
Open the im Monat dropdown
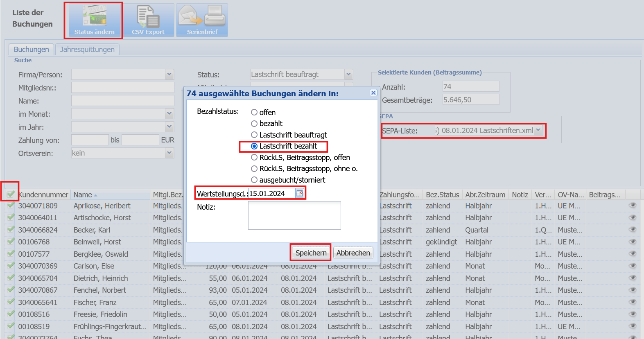point(169,113)
